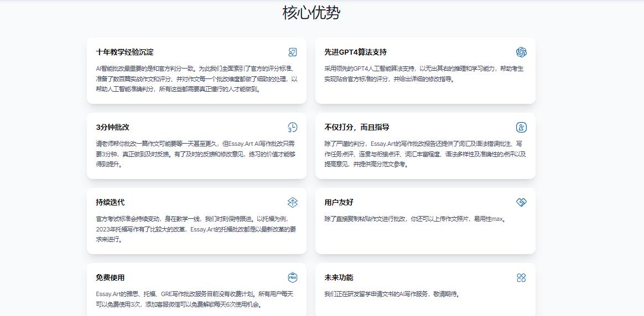Image resolution: width=644 pixels, height=316 pixels.
Task: Click the 免费使用 card heading
Action: click(110, 278)
